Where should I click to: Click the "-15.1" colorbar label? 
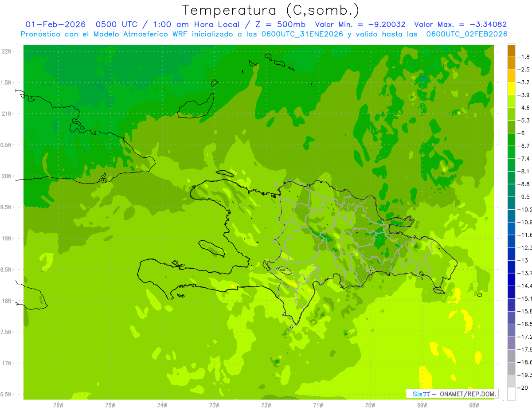pos(525,298)
